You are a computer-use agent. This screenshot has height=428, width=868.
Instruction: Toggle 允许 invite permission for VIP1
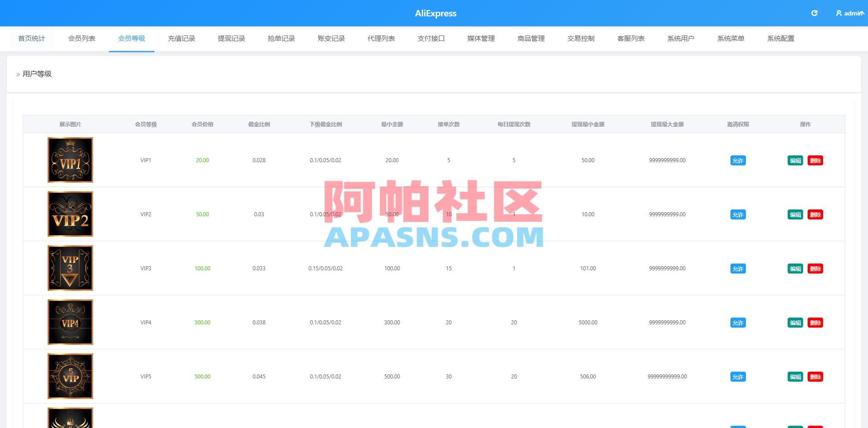[738, 160]
